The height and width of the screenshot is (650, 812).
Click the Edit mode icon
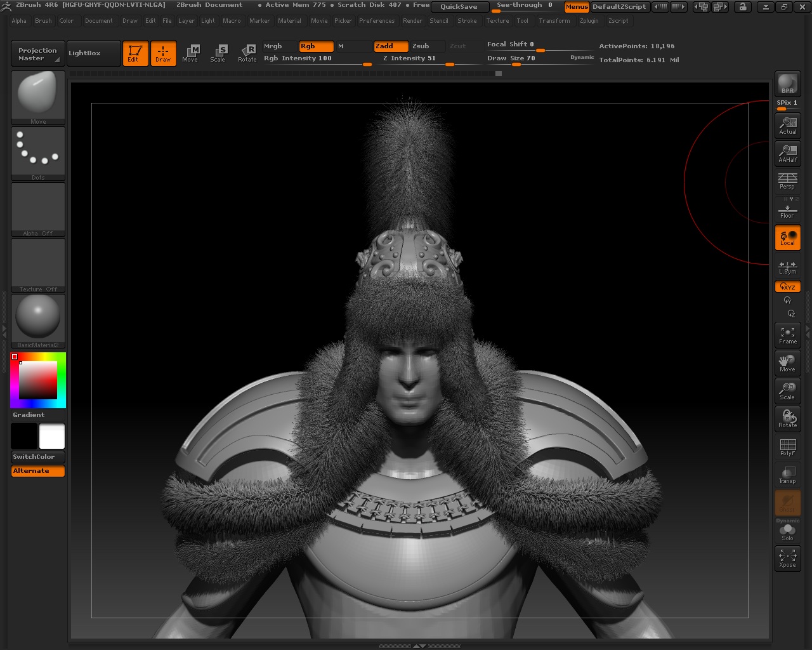135,53
